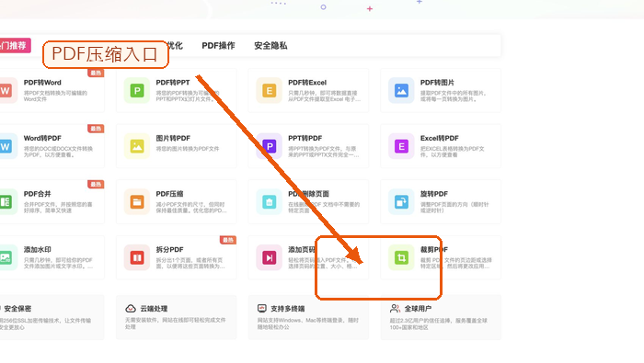The image size is (644, 363).
Task: Click the purple PPT转PDF icon
Action: click(270, 146)
